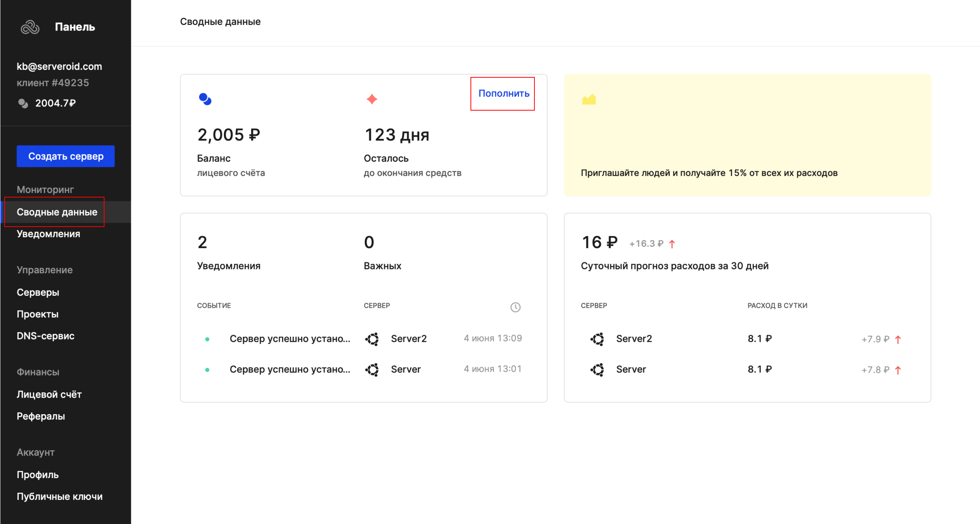980x524 pixels.
Task: Open second event Сервер успешно устано... for Server
Action: 290,369
